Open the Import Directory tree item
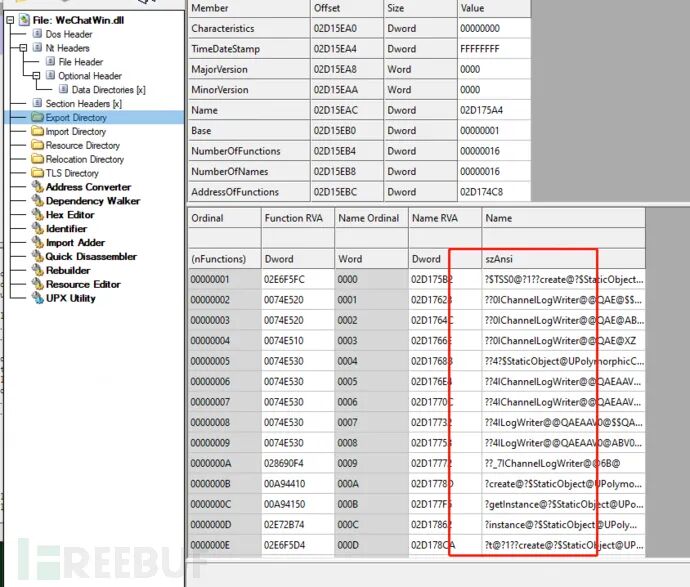This screenshot has height=587, width=690. click(76, 132)
